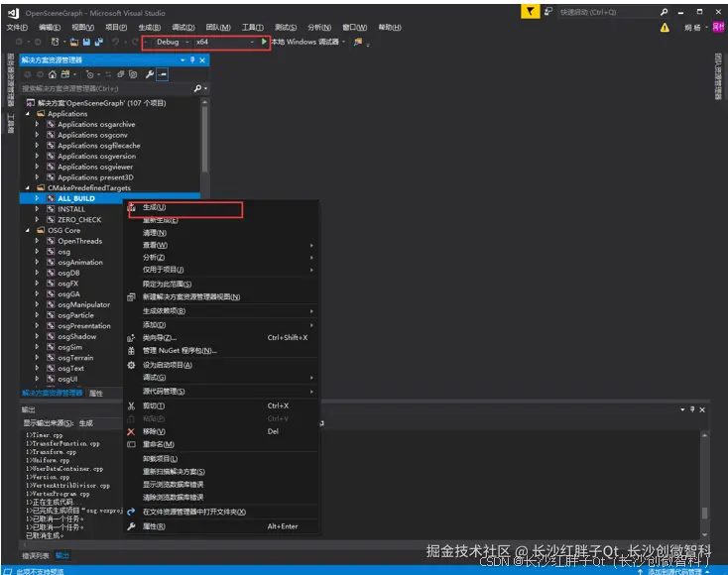Open the Find in Files toolbar icon
Image resolution: width=728 pixels, height=575 pixels.
358,42
